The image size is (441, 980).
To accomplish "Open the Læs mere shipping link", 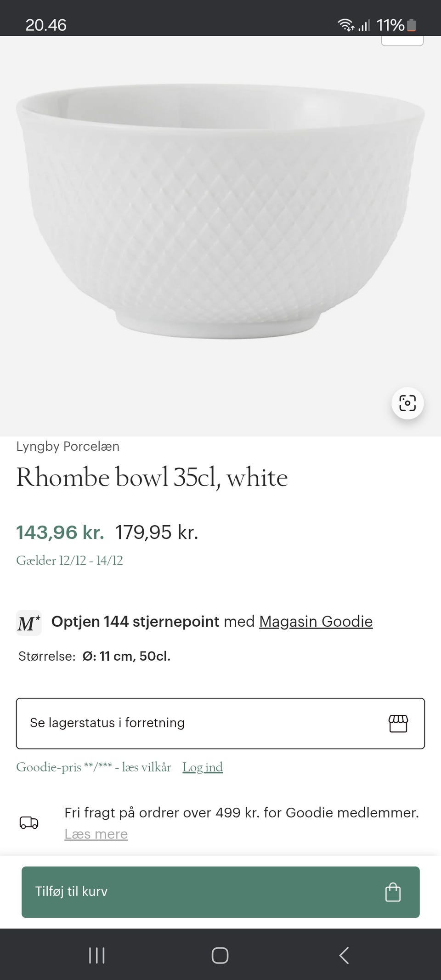I will tap(96, 833).
